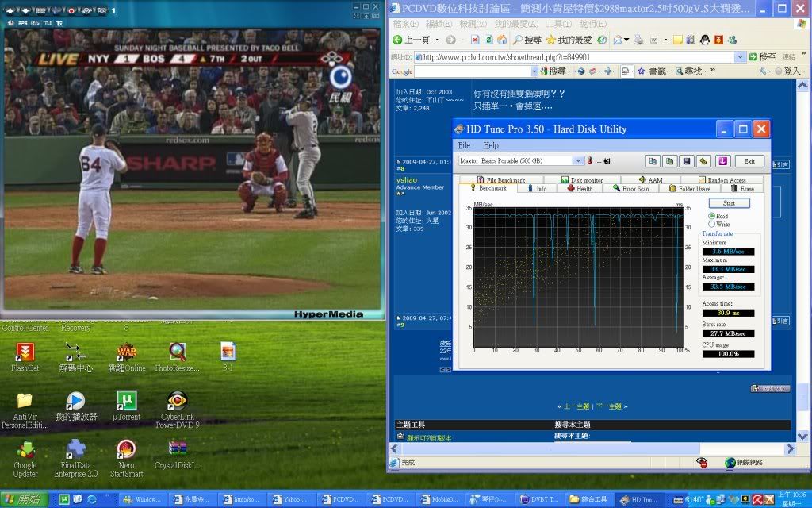
Task: Click the 搜尋 Search button in IE toolbar
Action: click(527, 40)
